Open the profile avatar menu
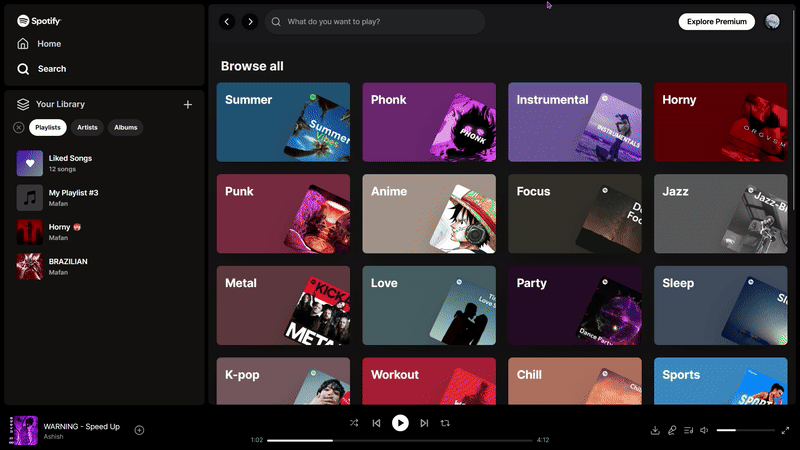800x450 pixels. (x=772, y=21)
